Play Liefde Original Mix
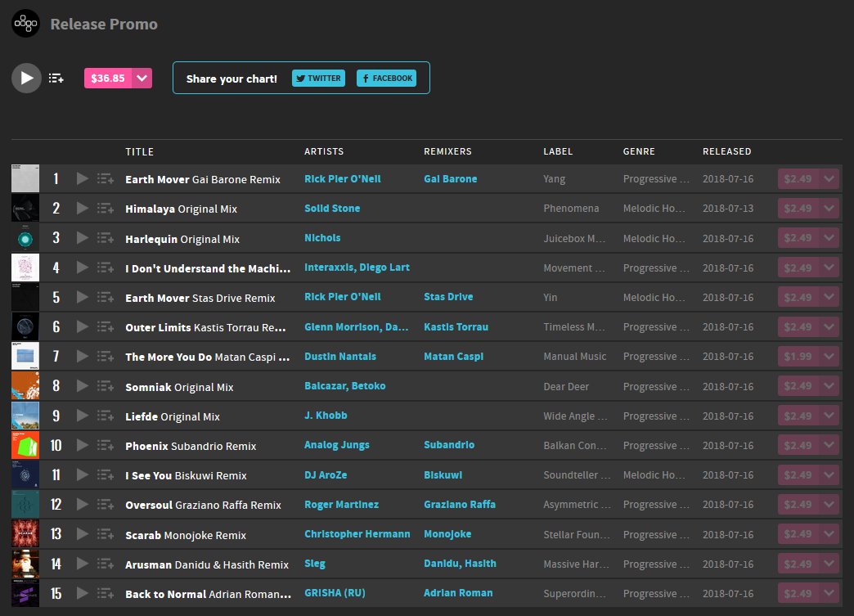The image size is (854, 616). click(83, 416)
